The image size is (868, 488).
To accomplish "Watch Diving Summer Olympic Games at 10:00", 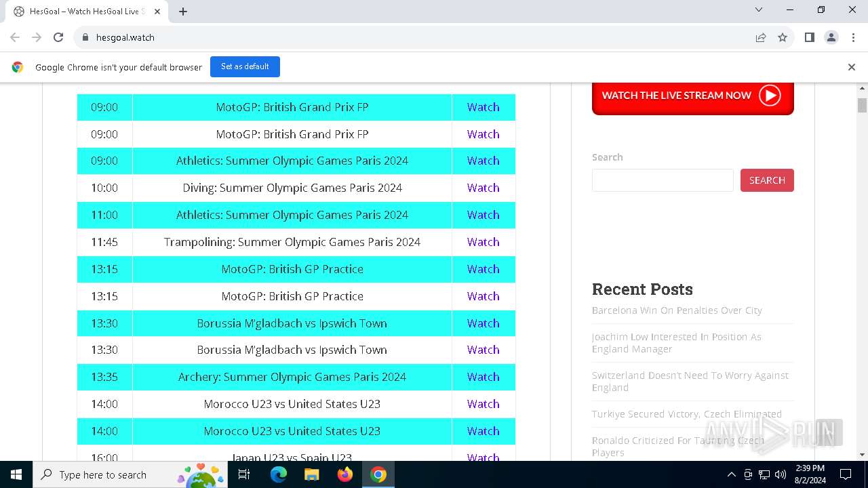I will [483, 188].
